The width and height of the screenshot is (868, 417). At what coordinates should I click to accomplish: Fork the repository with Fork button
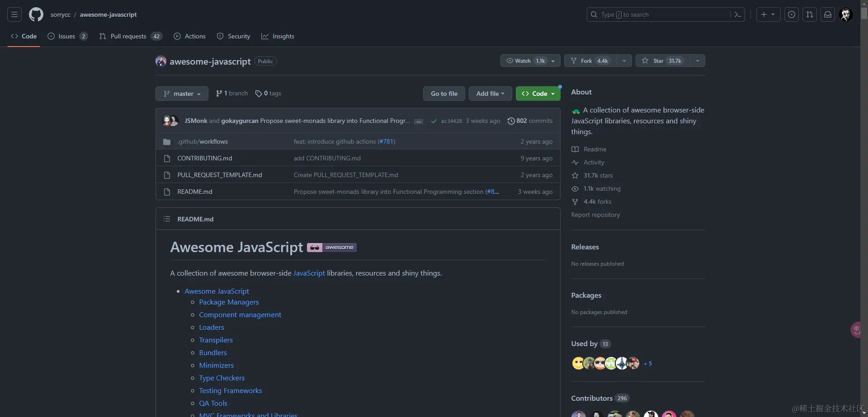591,61
